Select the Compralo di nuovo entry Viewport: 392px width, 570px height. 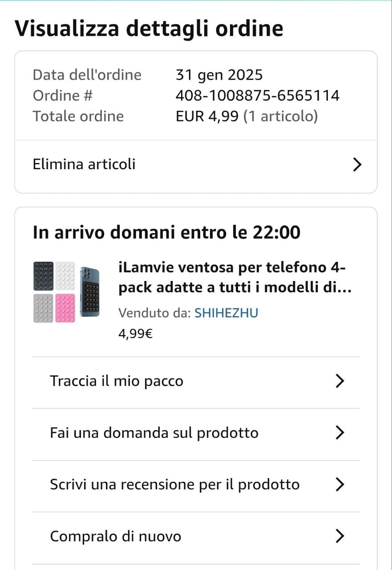[x=115, y=536]
